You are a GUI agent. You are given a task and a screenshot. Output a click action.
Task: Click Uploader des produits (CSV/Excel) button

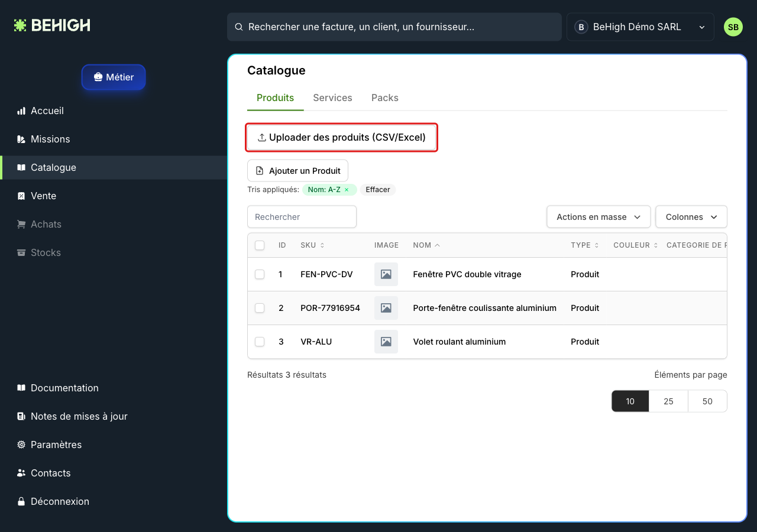click(342, 138)
